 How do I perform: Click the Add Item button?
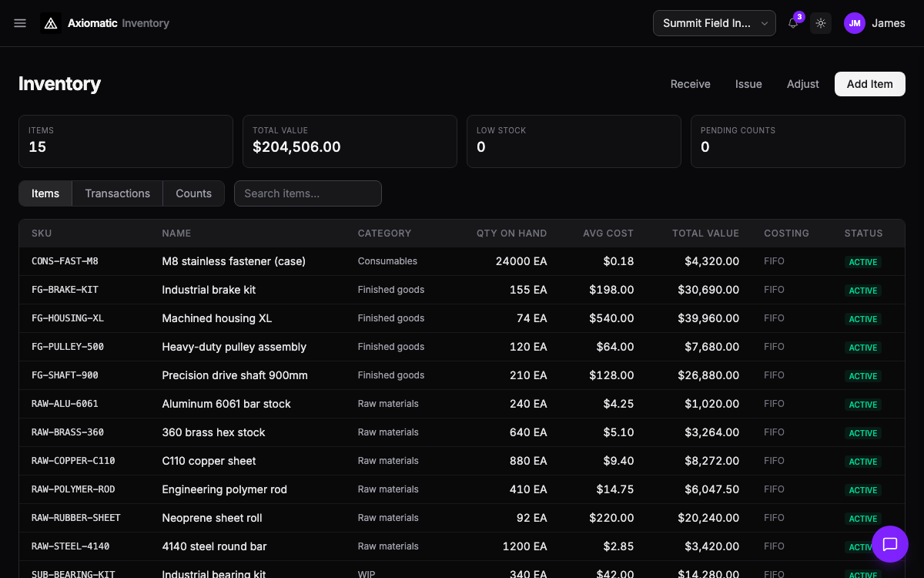869,84
